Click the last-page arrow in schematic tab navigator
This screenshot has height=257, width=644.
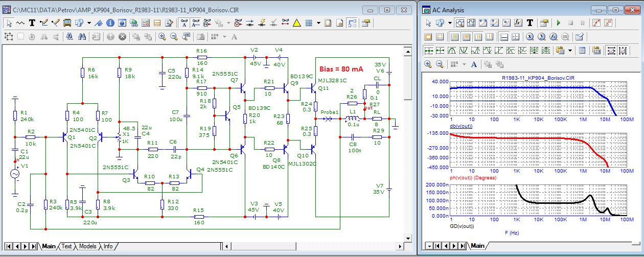(x=34, y=246)
